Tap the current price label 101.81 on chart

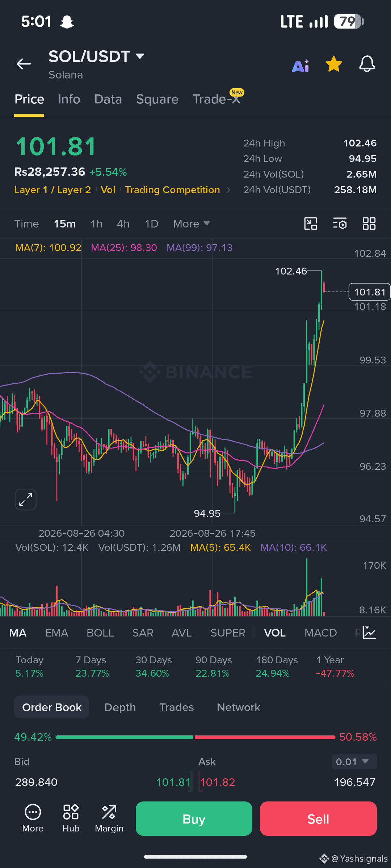coord(370,292)
